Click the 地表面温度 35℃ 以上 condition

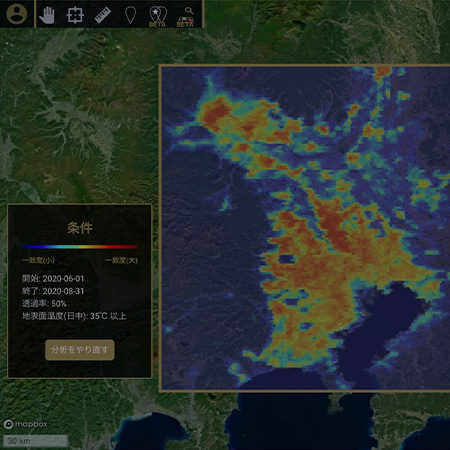coord(74,316)
